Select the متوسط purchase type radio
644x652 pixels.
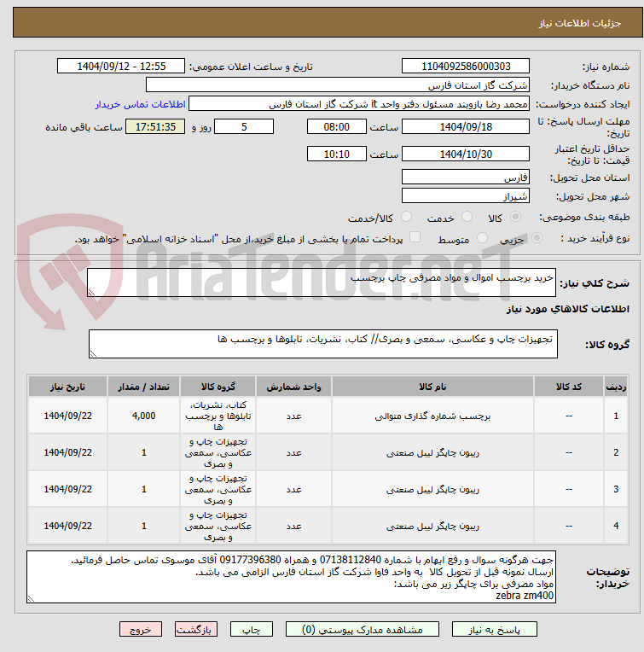tap(482, 238)
